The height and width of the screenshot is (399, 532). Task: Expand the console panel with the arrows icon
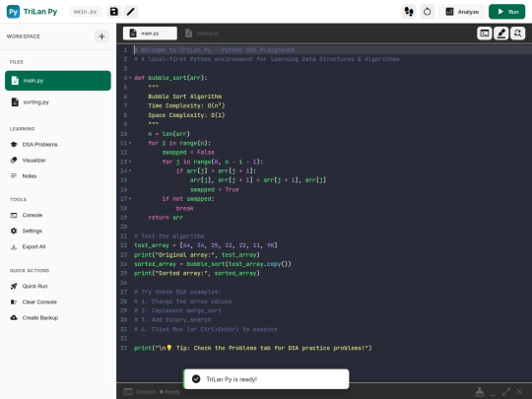(x=506, y=392)
